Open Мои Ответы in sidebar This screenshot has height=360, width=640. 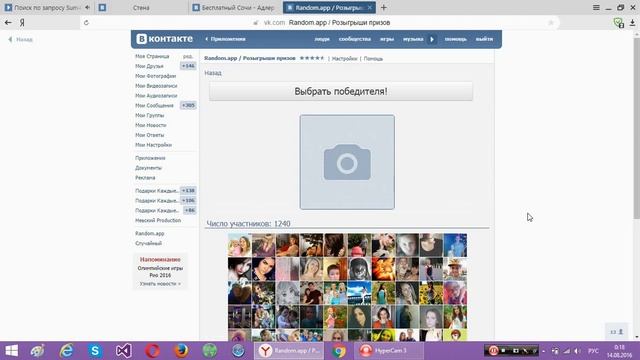(149, 135)
